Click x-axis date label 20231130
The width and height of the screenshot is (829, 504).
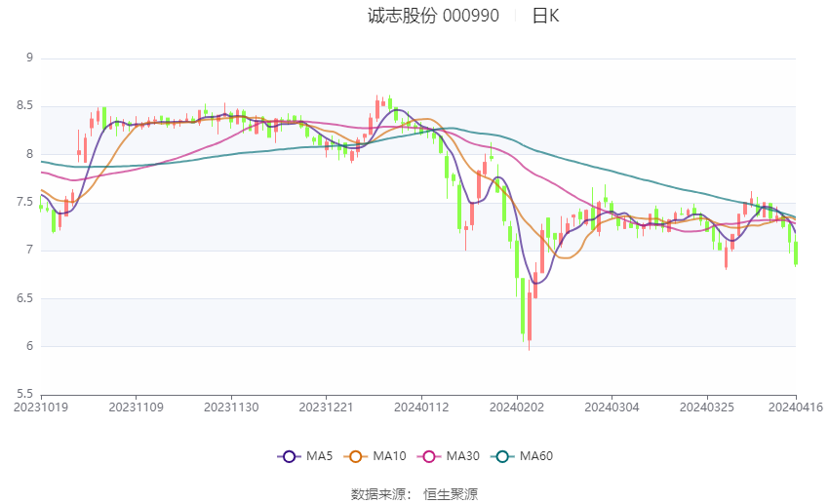[x=231, y=407]
